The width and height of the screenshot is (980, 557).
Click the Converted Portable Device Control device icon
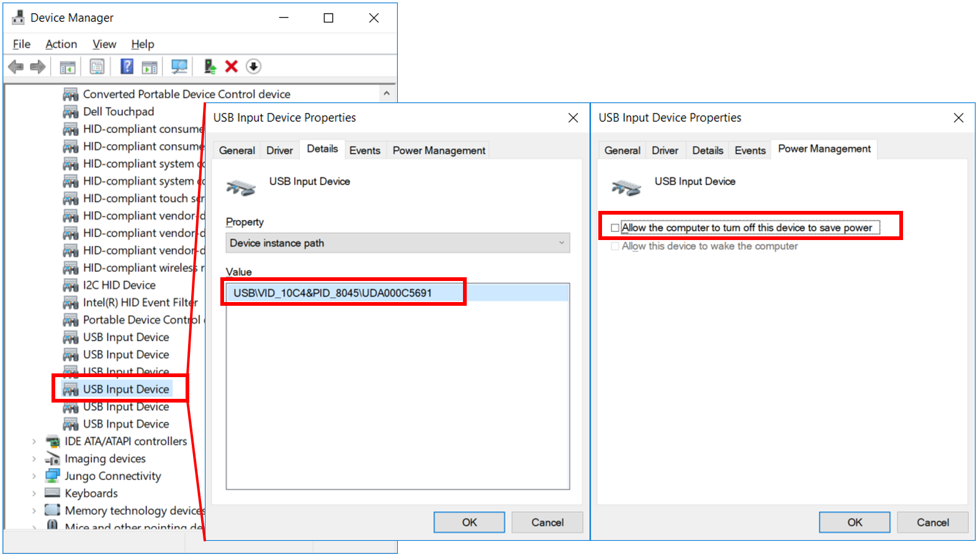71,94
